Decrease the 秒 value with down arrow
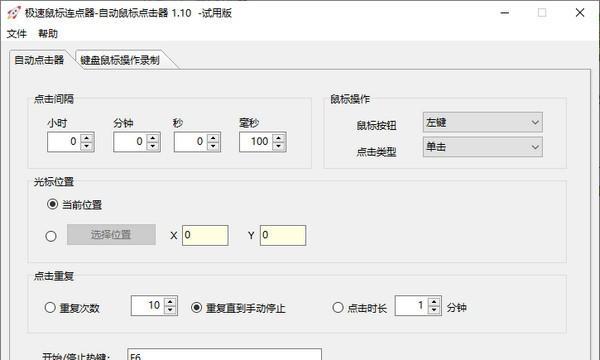The height and width of the screenshot is (360, 600). (x=213, y=147)
